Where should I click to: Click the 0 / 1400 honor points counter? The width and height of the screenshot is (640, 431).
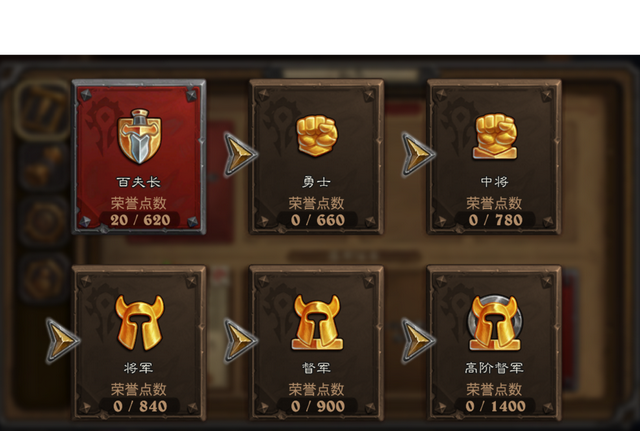click(x=495, y=406)
